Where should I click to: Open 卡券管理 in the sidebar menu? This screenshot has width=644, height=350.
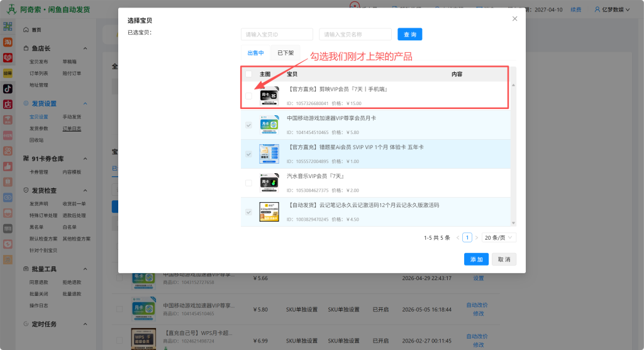click(x=38, y=172)
